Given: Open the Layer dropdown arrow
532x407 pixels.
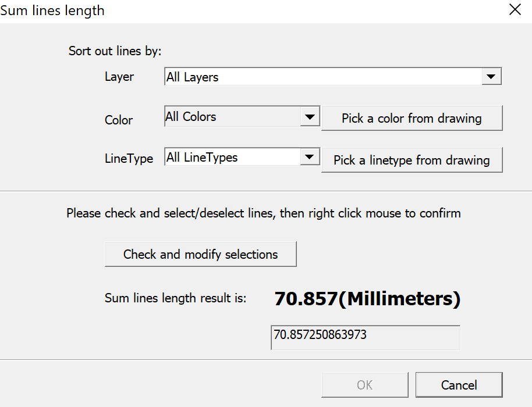Looking at the screenshot, I should pos(491,77).
